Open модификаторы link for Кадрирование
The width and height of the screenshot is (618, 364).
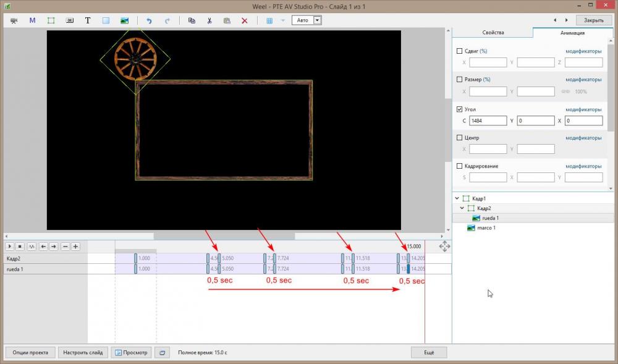[x=583, y=166]
